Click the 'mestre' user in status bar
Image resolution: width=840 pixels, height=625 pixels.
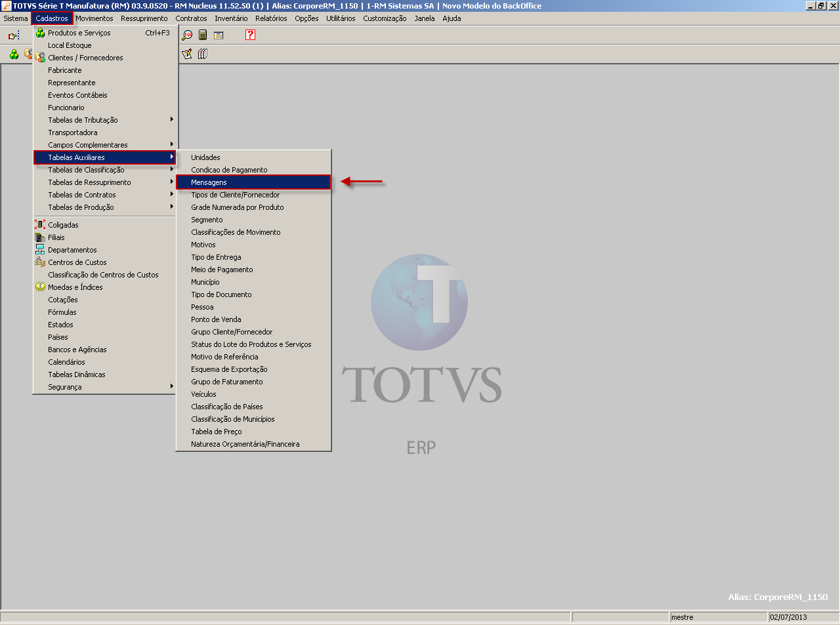(682, 617)
